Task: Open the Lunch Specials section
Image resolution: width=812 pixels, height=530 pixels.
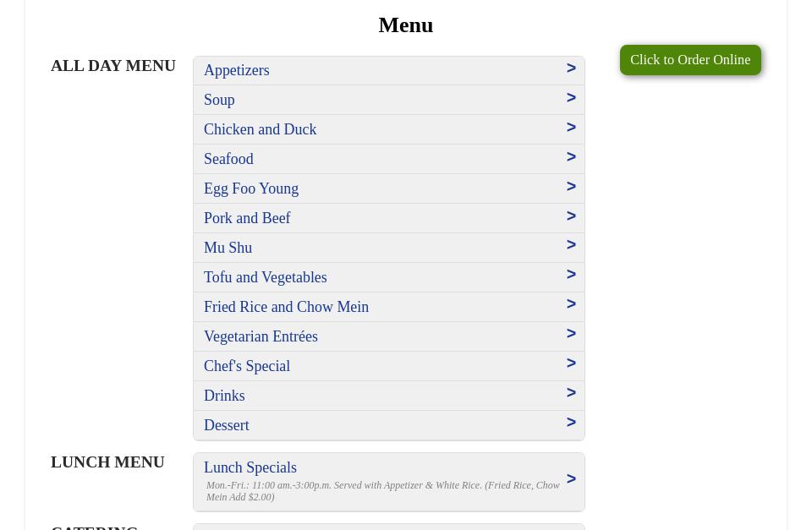Action: (250, 467)
